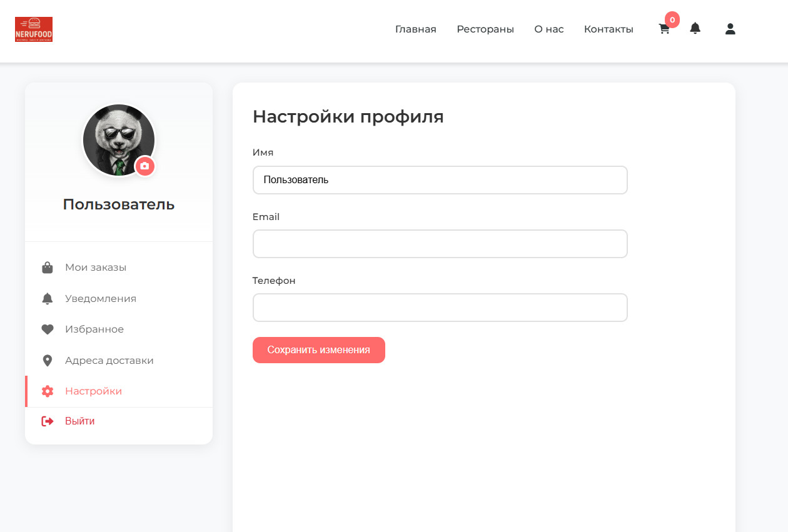Open the О нас page
Image resolution: width=788 pixels, height=532 pixels.
pyautogui.click(x=549, y=29)
